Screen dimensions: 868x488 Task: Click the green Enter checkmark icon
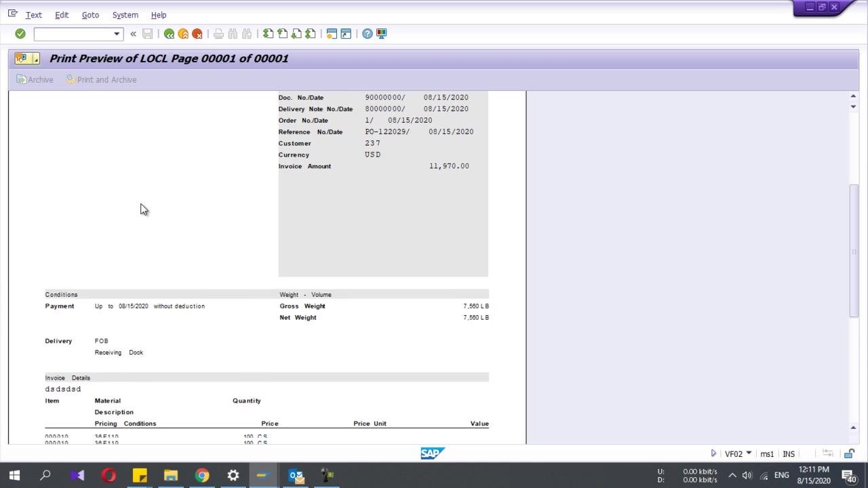pyautogui.click(x=20, y=34)
